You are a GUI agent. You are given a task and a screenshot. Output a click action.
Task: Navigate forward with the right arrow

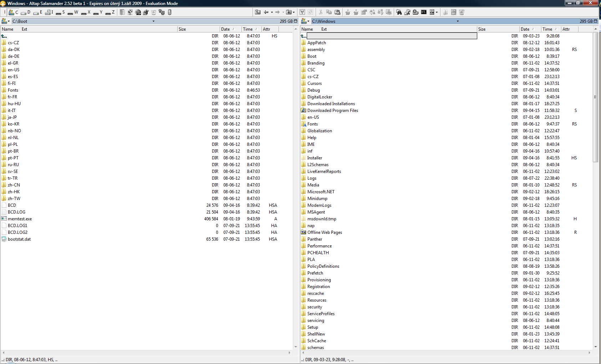pos(277,12)
